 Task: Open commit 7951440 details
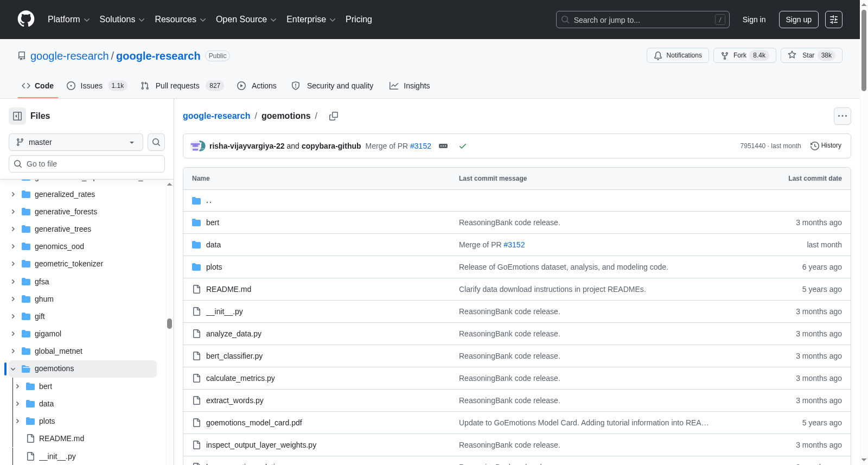point(753,146)
